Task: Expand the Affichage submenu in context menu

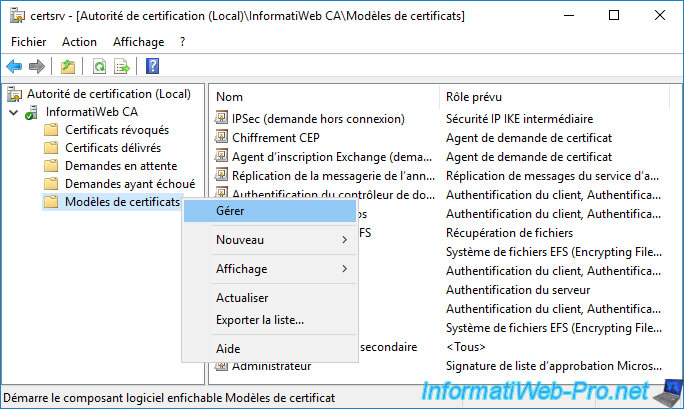Action: click(x=267, y=269)
